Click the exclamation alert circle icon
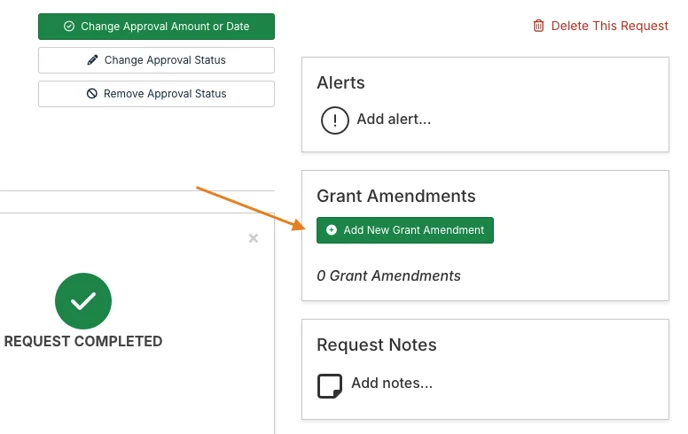This screenshot has height=434, width=688. 335,120
